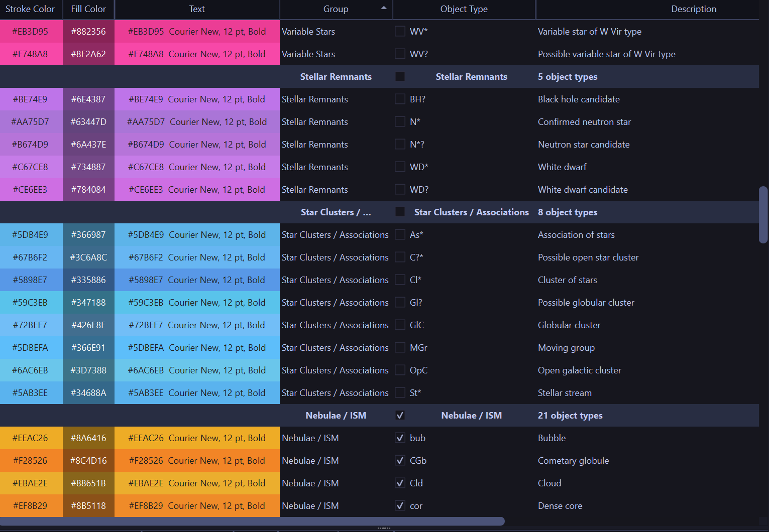Click the horizontal scrollbar at the bottom

tap(252, 521)
